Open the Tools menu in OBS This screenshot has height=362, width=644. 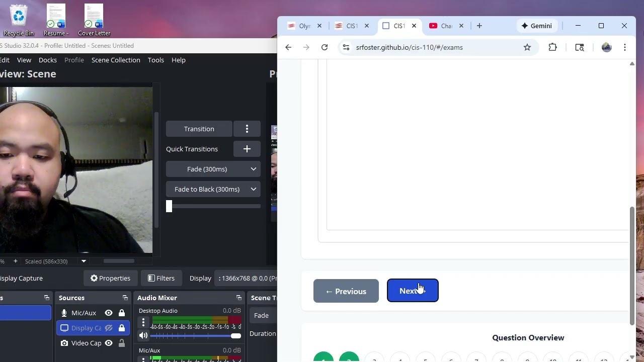tap(156, 60)
